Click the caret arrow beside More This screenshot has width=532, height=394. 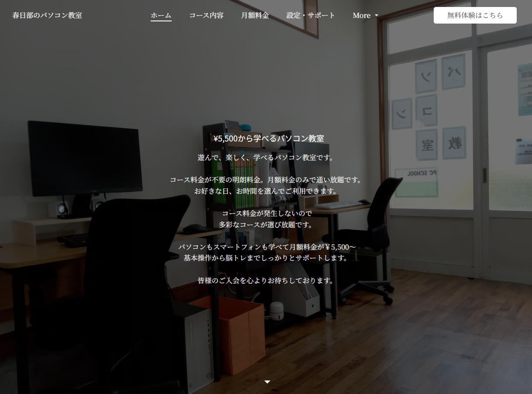(x=377, y=16)
